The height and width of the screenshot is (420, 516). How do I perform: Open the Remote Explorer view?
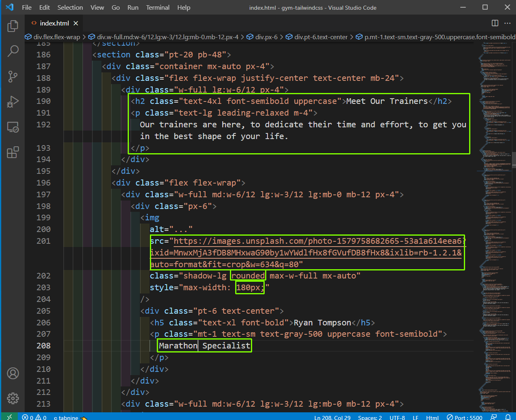13,127
